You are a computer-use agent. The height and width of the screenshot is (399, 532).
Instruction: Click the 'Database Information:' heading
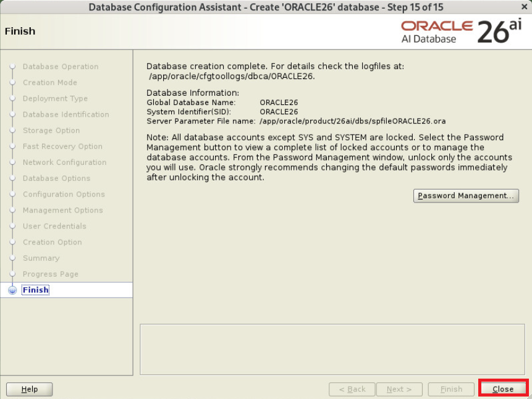193,93
